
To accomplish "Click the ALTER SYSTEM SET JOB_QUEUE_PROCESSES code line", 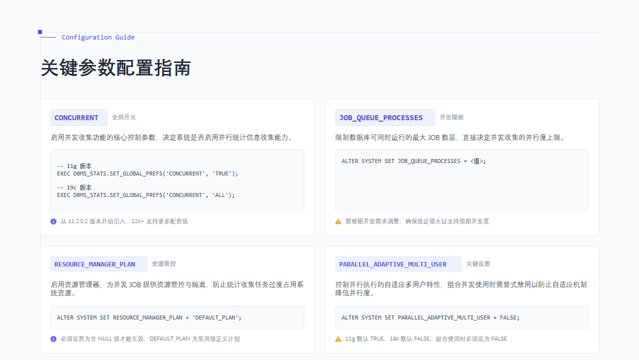I will (x=414, y=161).
